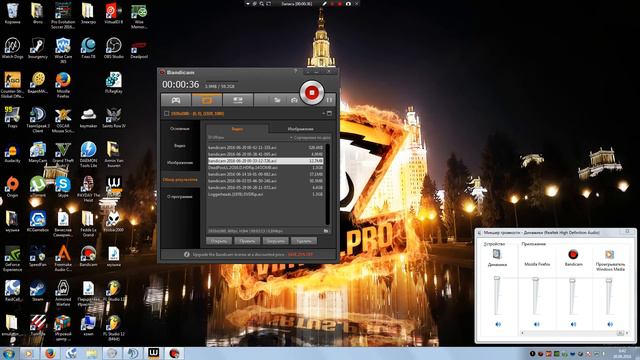Mute Bandicam in volume mixer
Image resolution: width=640 pixels, height=360 pixels.
click(573, 324)
